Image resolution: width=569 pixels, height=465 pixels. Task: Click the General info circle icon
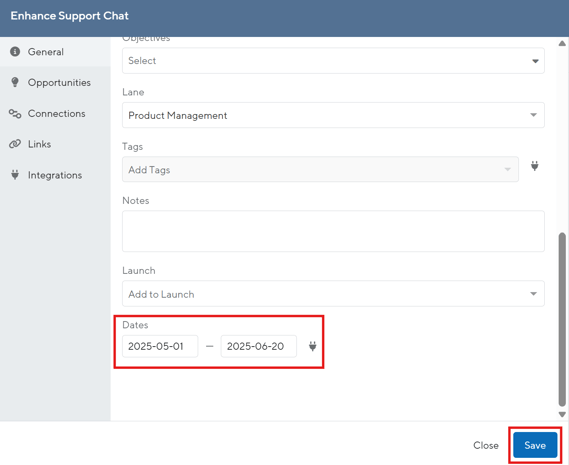[x=15, y=52]
